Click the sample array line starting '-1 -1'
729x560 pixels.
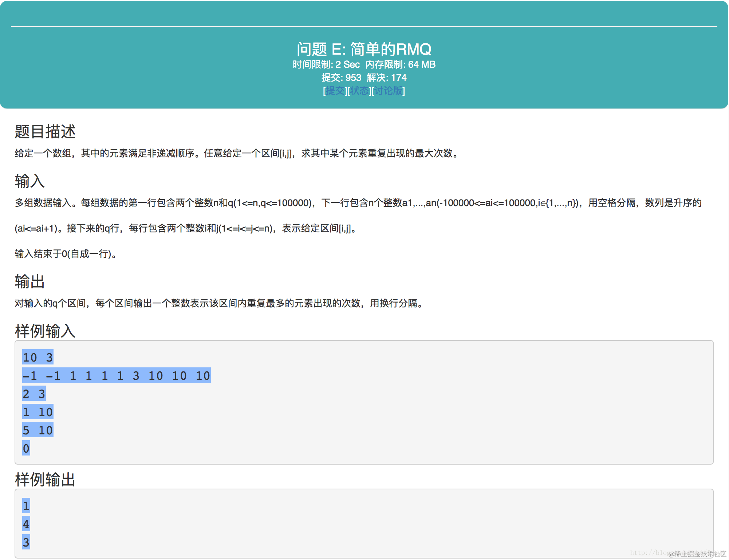117,376
